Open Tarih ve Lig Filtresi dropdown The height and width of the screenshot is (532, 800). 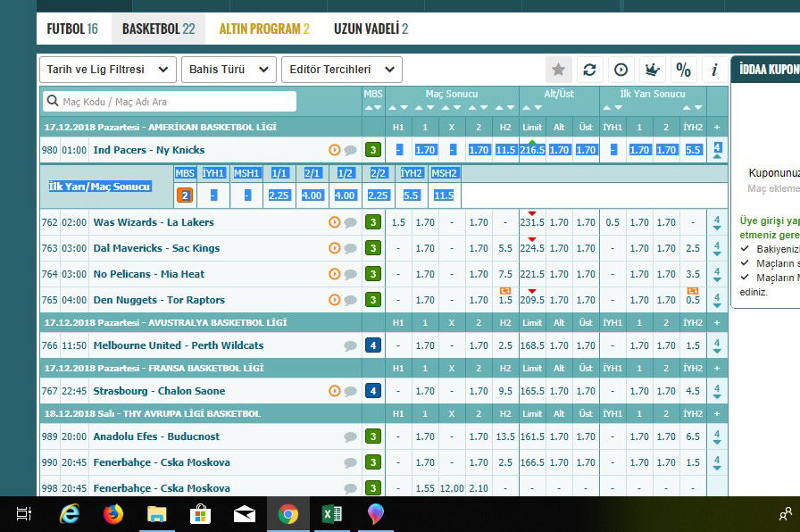108,70
